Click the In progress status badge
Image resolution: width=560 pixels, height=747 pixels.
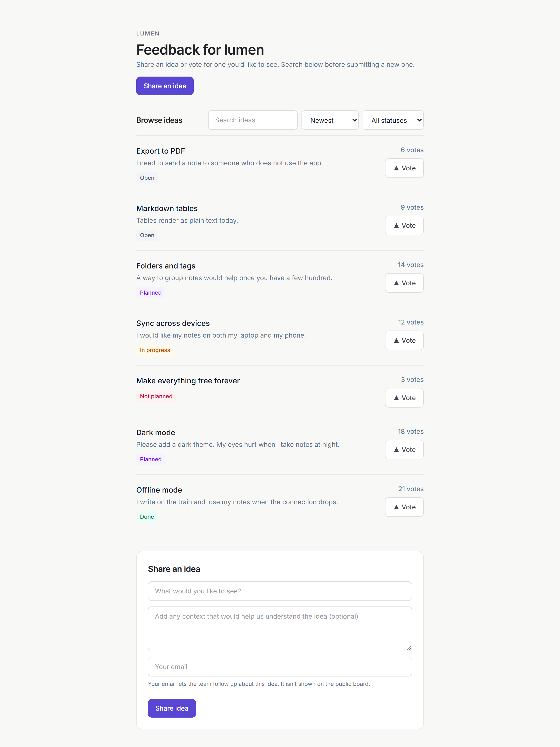tap(155, 350)
